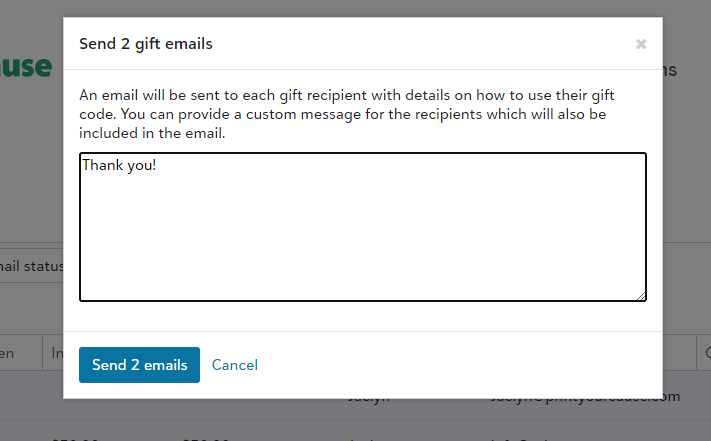Screen dimensions: 711x441
Task: Select the Send 2 gift emails title
Action: click(x=146, y=44)
